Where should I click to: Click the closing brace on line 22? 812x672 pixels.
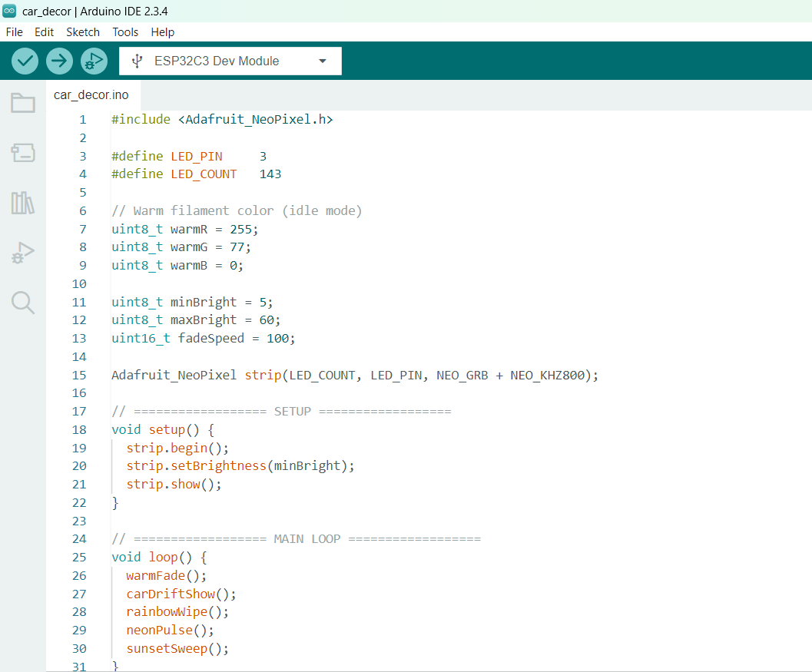(115, 503)
